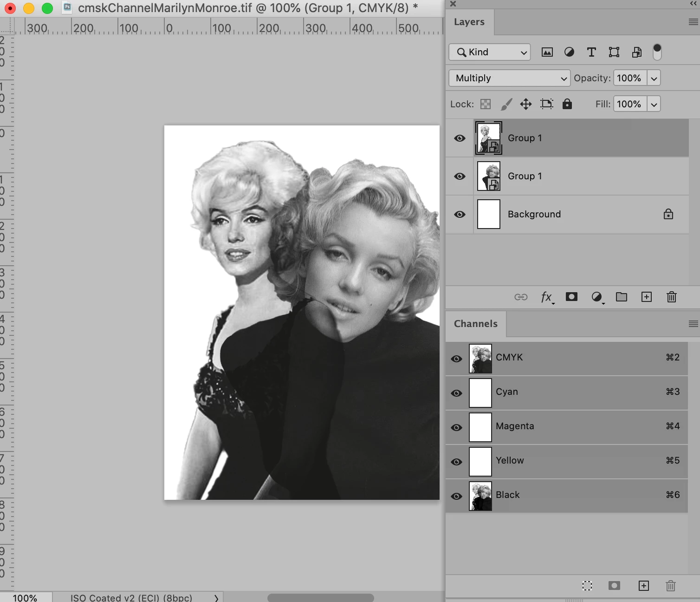Toggle Magenta channel visibility
The image size is (700, 602).
click(x=457, y=427)
